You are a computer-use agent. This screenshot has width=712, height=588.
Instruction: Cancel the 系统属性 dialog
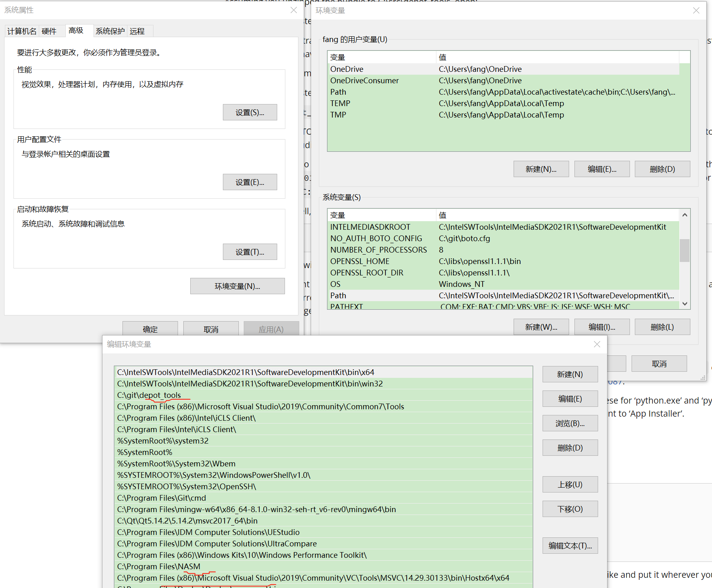[x=211, y=329]
